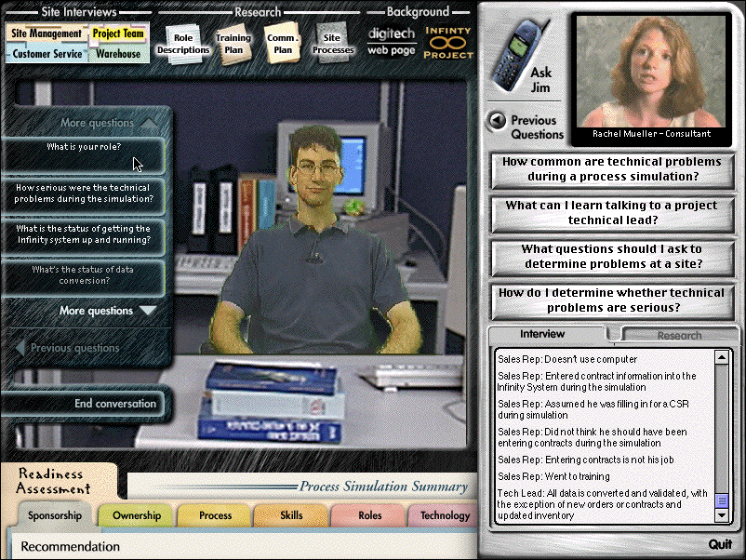Collapse More questions at list top

click(108, 123)
